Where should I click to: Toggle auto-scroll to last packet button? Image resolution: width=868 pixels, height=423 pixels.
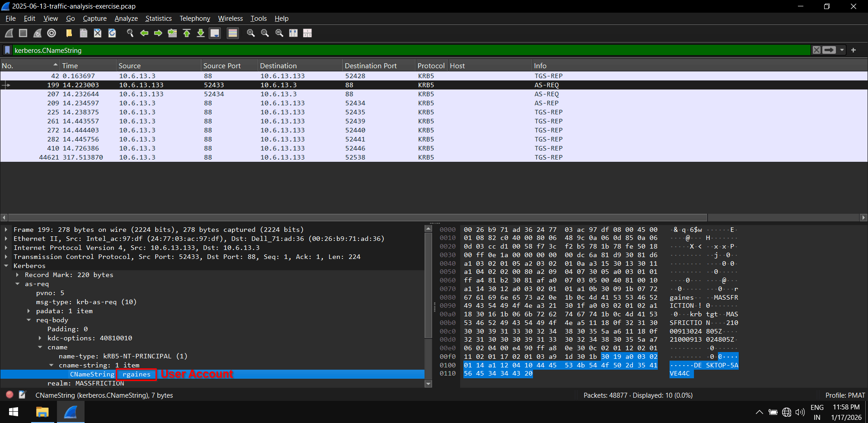pos(215,33)
